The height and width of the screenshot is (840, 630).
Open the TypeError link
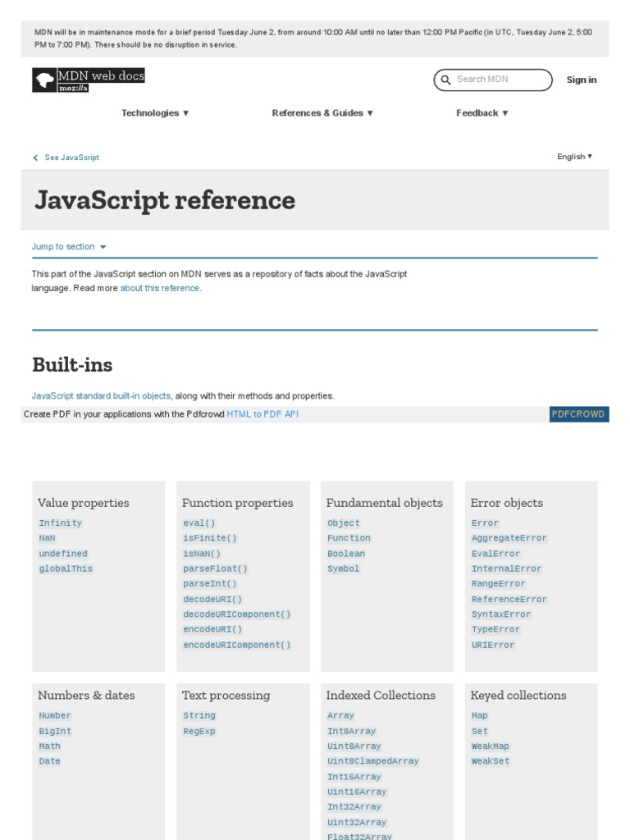click(x=495, y=629)
